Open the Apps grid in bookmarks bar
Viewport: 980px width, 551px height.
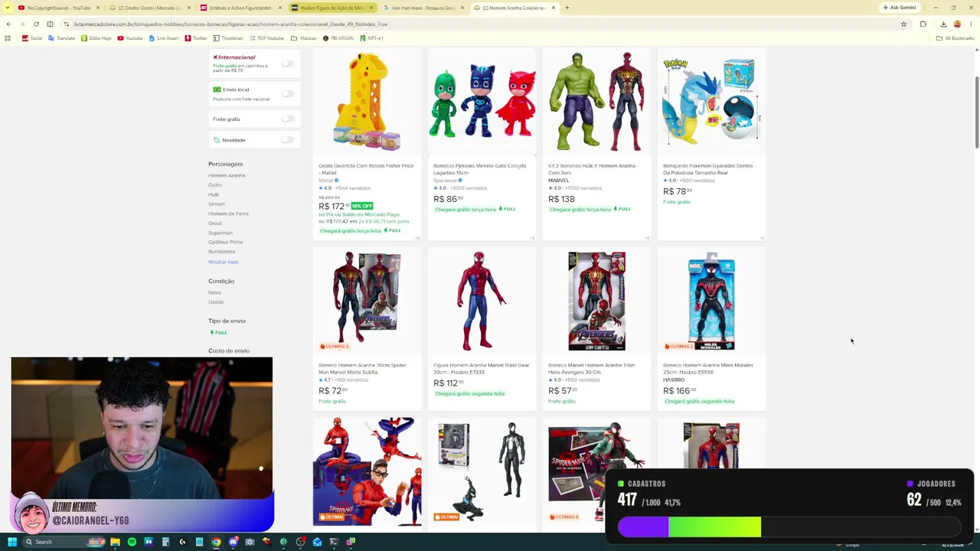tap(8, 37)
